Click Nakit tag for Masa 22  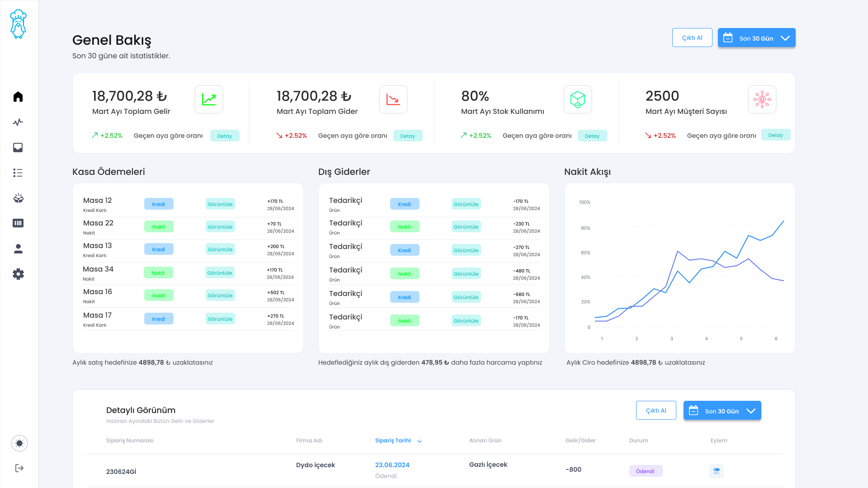tap(159, 227)
